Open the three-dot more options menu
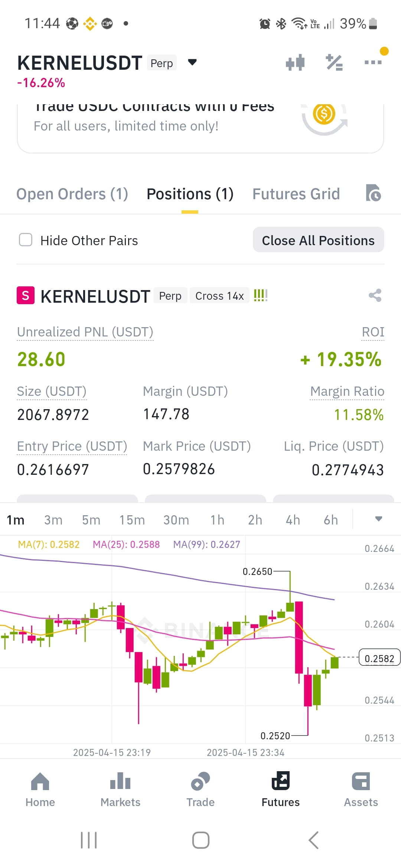This screenshot has width=401, height=868. 373,62
